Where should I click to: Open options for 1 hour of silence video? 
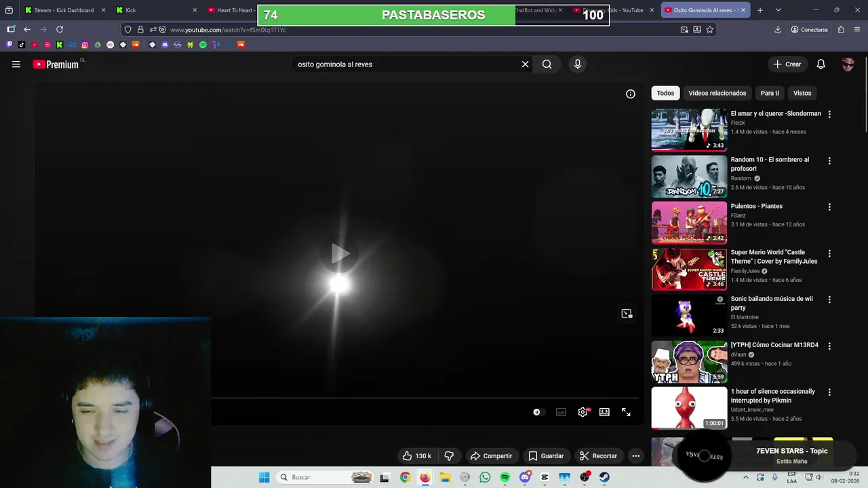(829, 392)
